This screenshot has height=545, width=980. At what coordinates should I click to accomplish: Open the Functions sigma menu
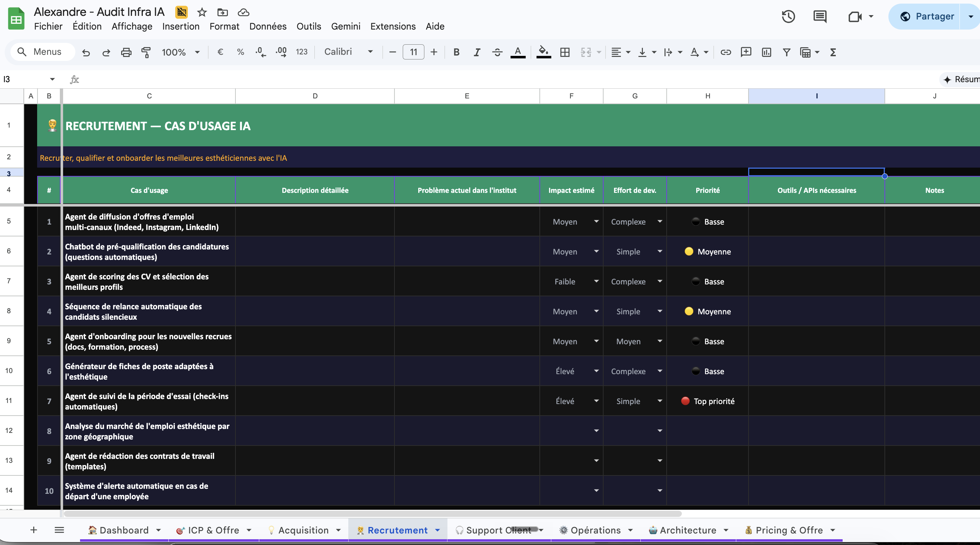click(x=833, y=52)
